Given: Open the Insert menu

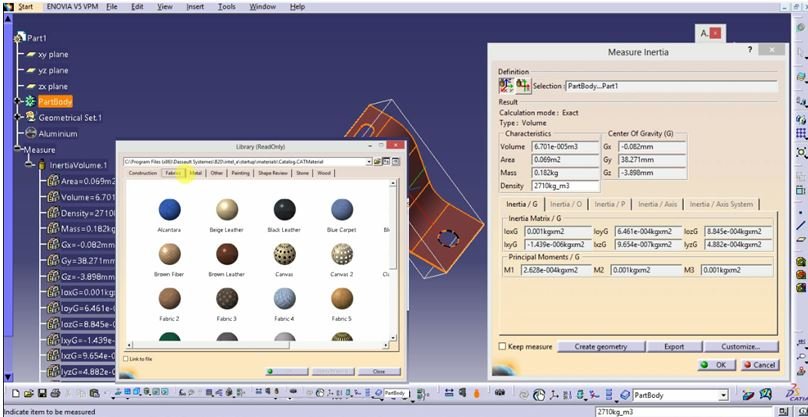Looking at the screenshot, I should click(x=195, y=7).
